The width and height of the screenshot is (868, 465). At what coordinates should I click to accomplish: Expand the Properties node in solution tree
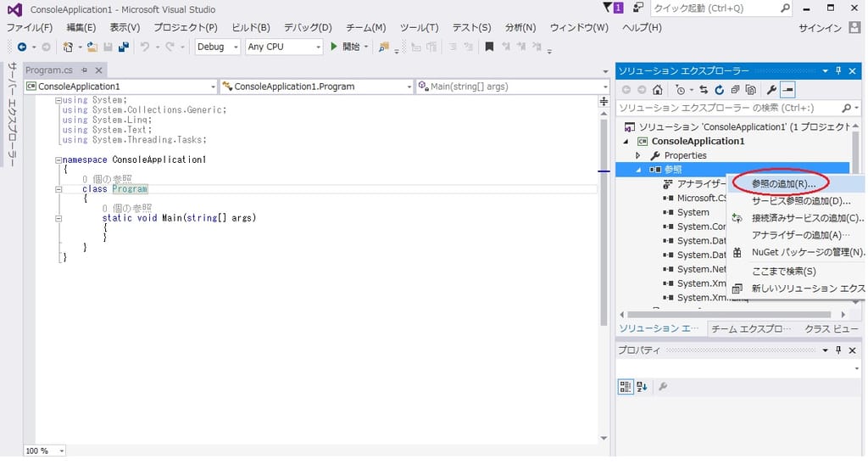coord(638,155)
